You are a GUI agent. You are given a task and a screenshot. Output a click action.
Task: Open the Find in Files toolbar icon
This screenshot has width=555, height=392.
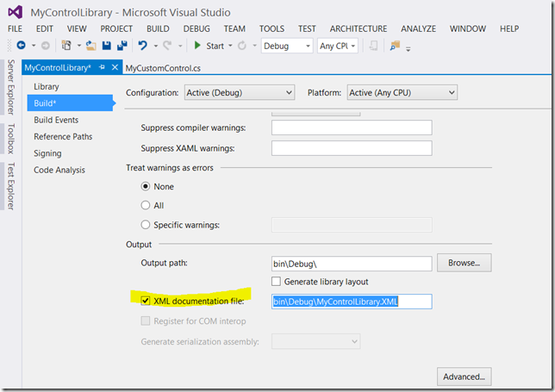point(395,46)
